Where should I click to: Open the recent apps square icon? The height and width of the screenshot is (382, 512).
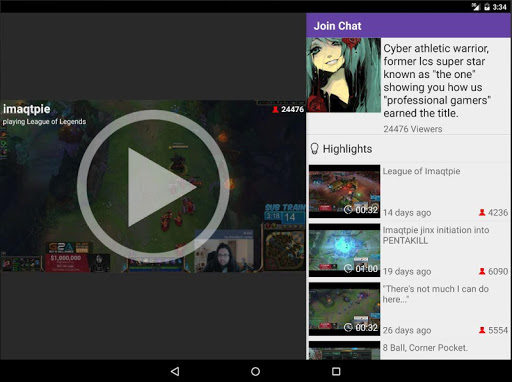click(x=336, y=371)
